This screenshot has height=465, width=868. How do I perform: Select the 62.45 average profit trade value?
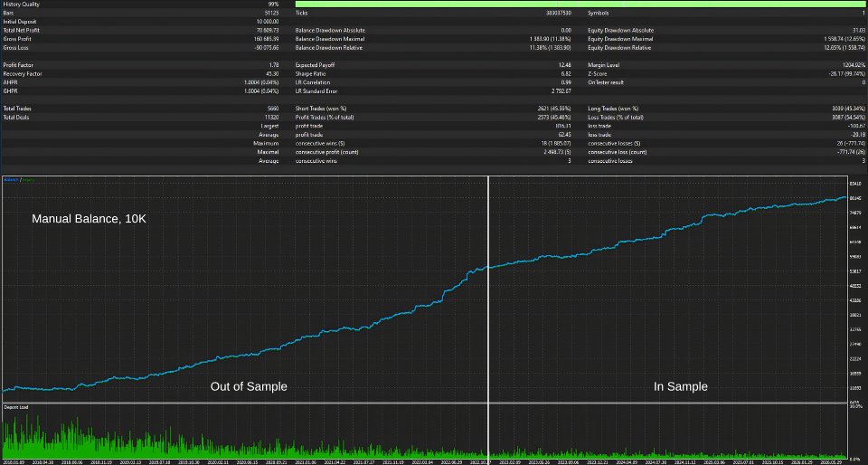(x=564, y=135)
